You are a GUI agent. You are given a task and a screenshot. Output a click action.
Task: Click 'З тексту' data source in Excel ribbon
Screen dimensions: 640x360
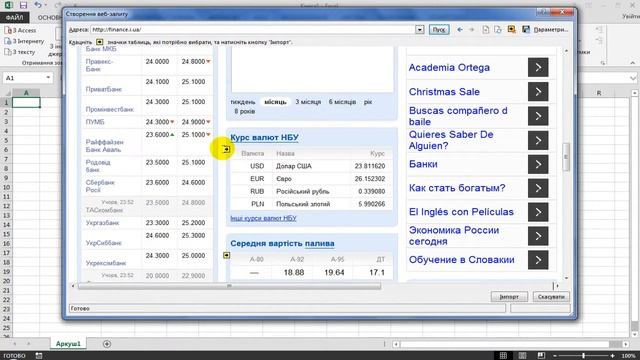pyautogui.click(x=20, y=52)
